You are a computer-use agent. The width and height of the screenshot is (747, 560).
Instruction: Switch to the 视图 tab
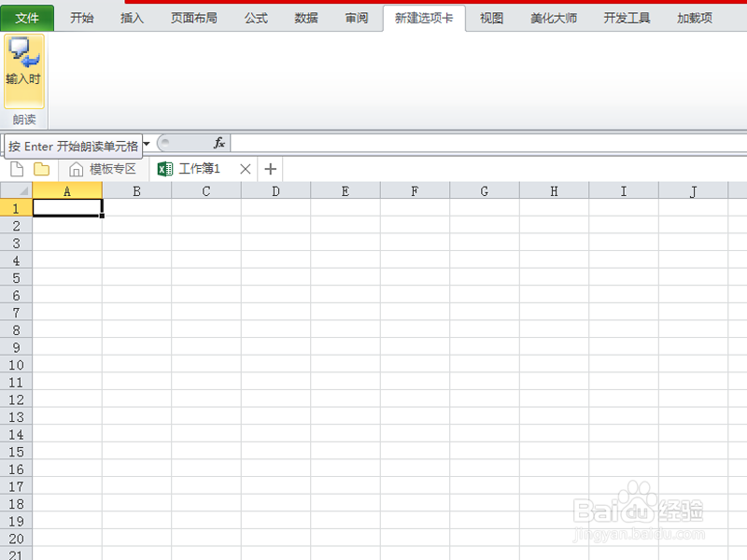(492, 18)
